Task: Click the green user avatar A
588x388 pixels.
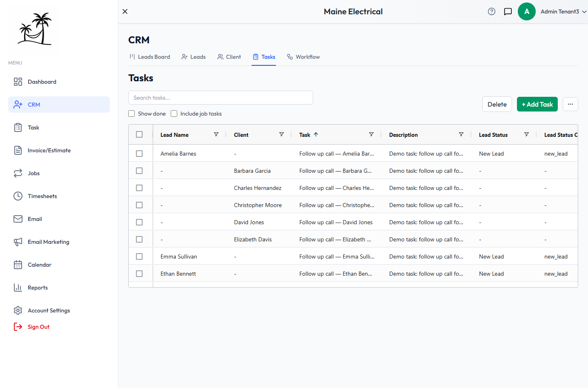Action: coord(527,11)
